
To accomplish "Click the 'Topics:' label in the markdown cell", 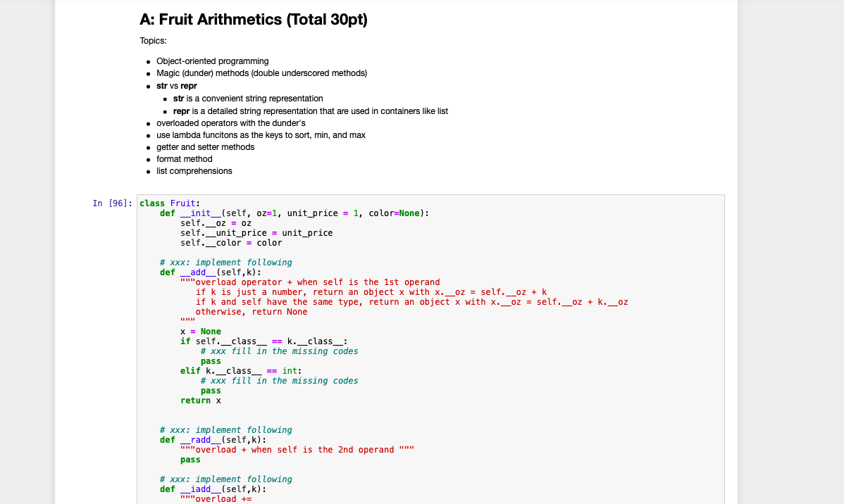I will 152,40.
